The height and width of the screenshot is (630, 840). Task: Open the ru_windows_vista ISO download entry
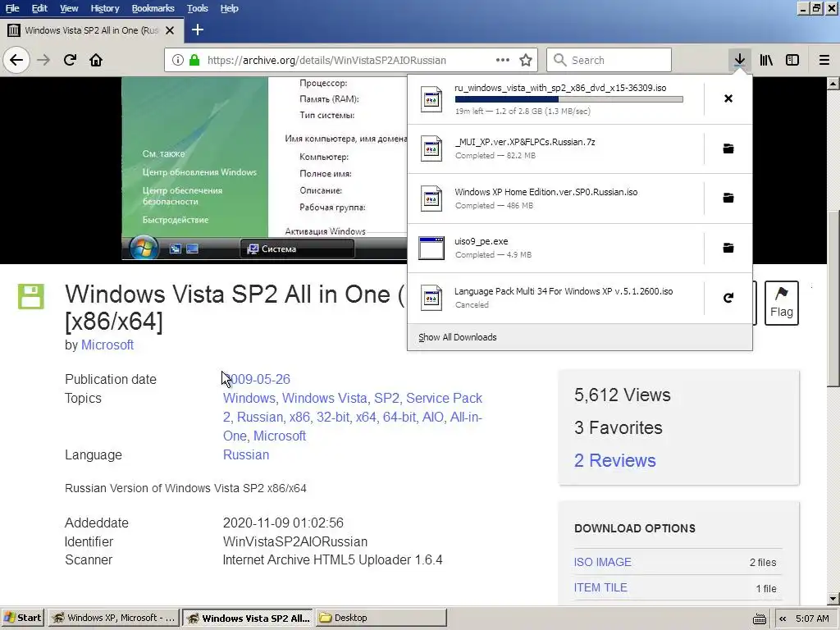pos(555,99)
